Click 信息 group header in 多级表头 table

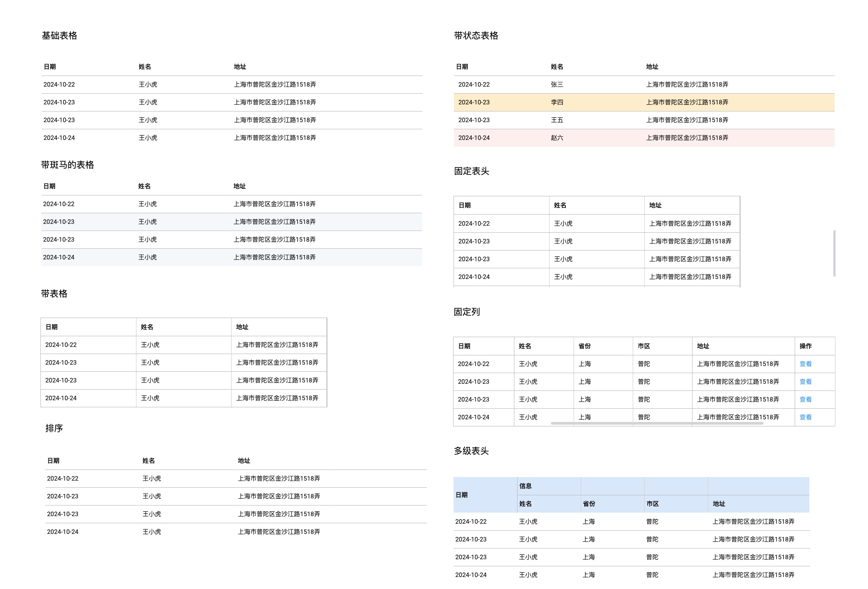tap(526, 486)
